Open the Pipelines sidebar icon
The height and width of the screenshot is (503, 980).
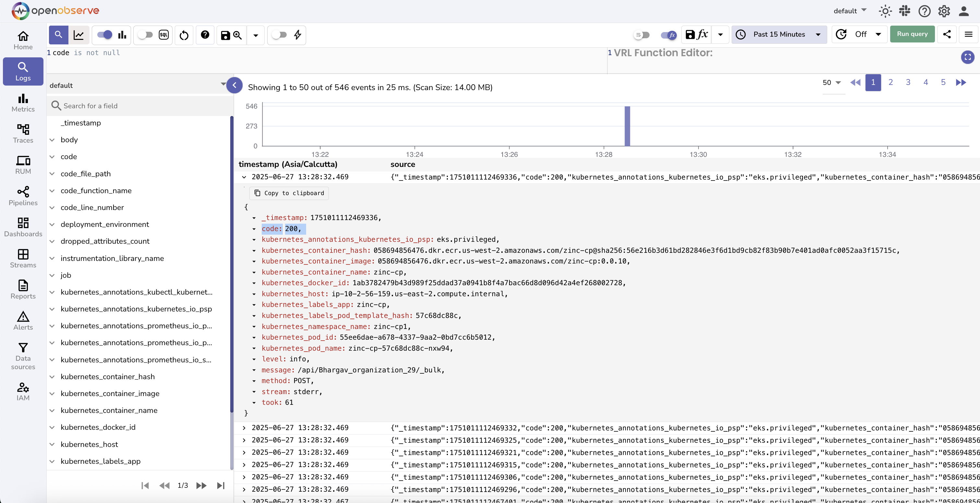coord(23,196)
